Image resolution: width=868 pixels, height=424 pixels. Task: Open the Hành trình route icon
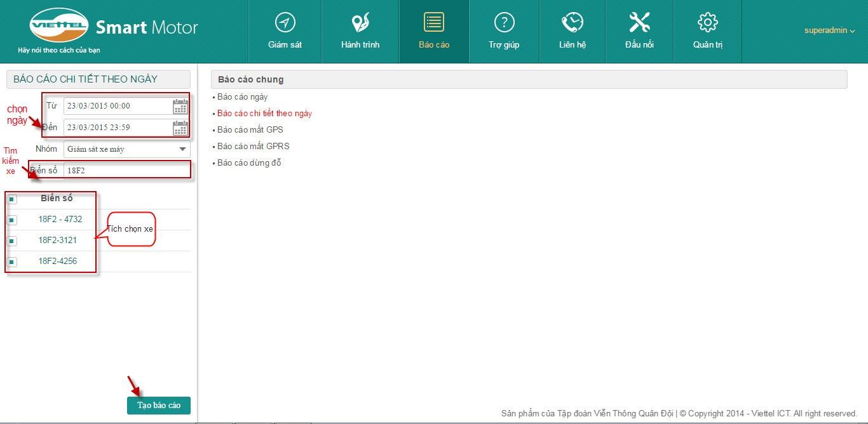coord(360,23)
